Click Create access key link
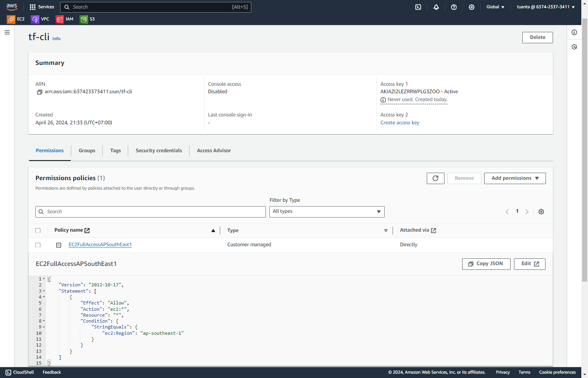 400,123
